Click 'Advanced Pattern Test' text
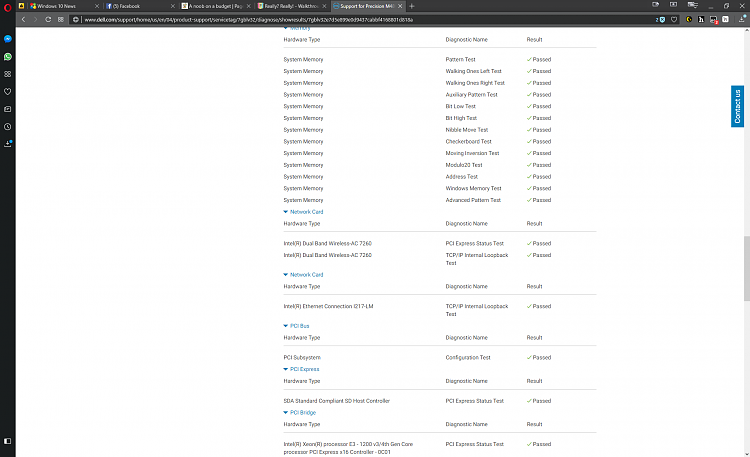 [x=473, y=201]
